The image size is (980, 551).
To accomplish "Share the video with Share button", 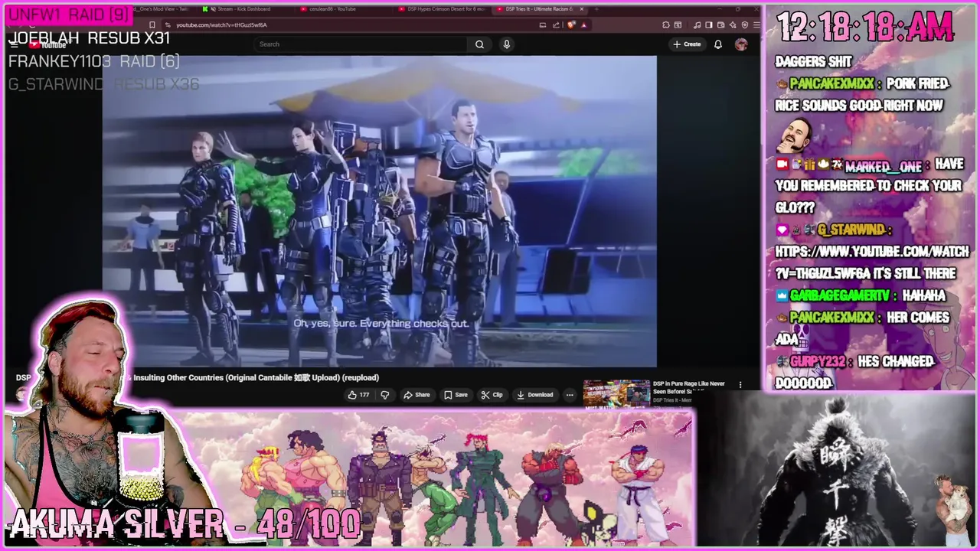I will click(416, 395).
